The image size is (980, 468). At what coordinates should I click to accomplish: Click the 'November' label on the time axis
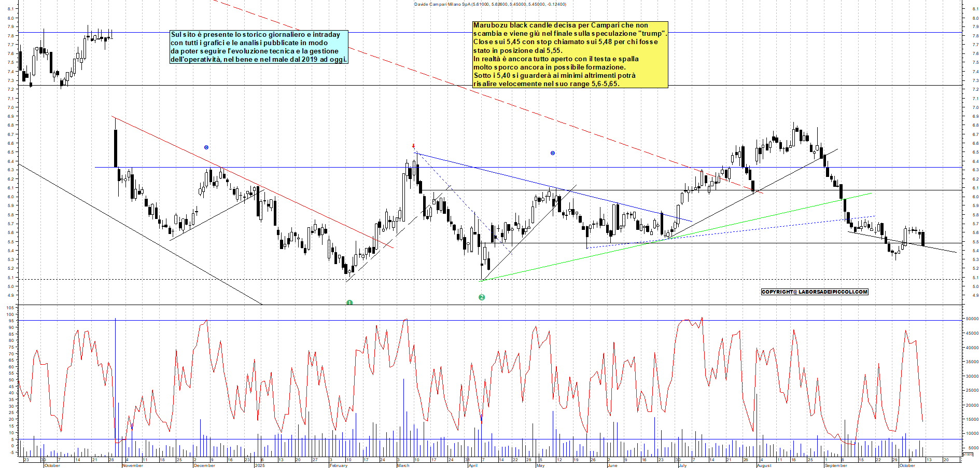(x=132, y=465)
